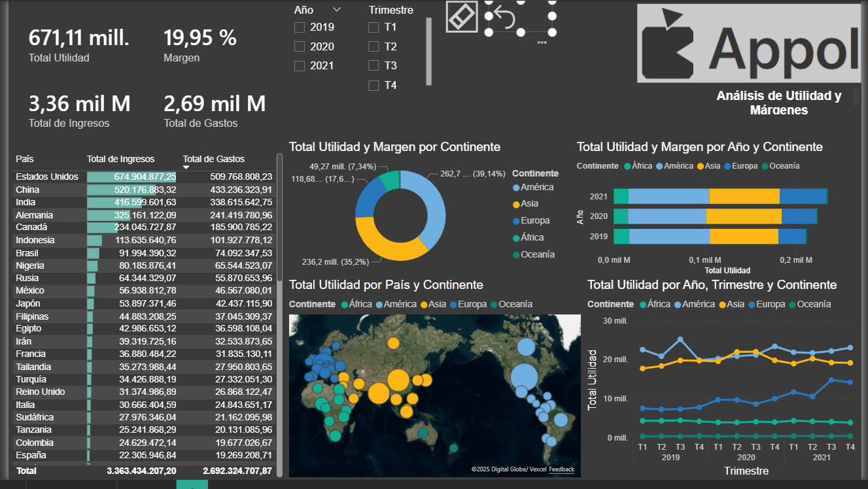Sort table by Total de Ingresos header

[120, 159]
